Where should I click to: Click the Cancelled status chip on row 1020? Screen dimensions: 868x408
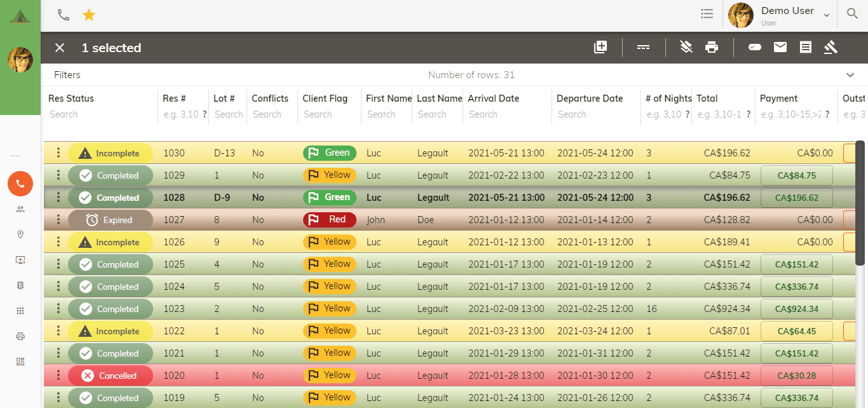point(111,376)
